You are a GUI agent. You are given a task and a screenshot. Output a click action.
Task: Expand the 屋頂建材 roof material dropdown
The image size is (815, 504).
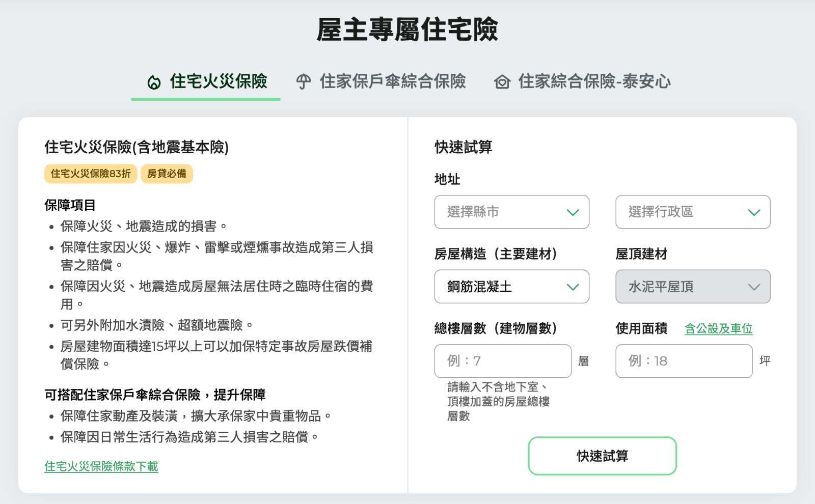click(x=692, y=287)
